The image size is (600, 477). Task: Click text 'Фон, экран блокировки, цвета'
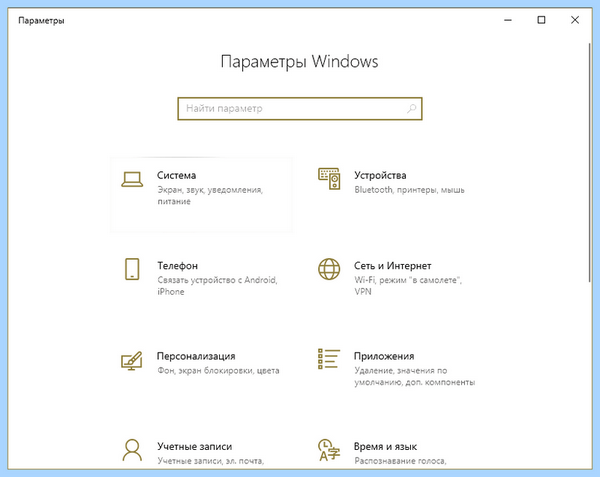click(x=218, y=371)
